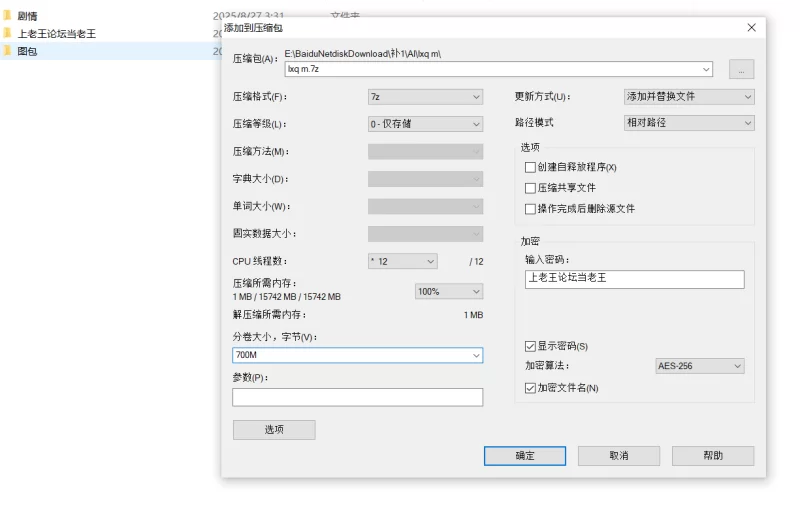The image size is (800, 522).
Task: Open the 压缩格式 7z dropdown
Action: pos(426,97)
